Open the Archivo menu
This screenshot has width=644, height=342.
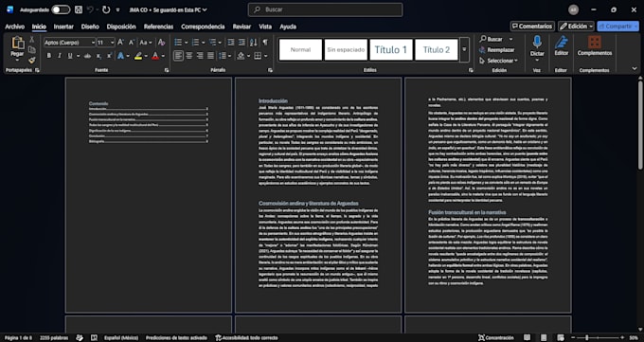tap(15, 27)
